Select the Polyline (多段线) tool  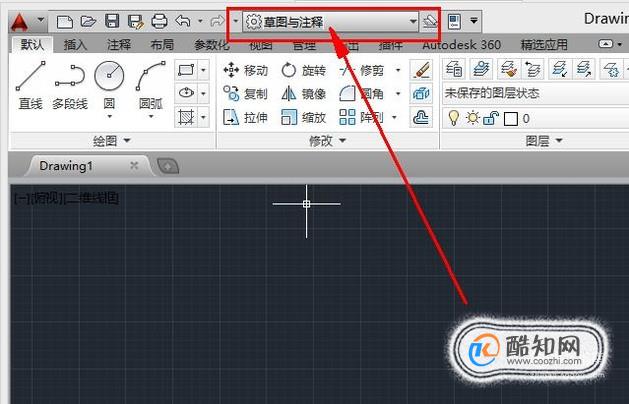point(70,85)
